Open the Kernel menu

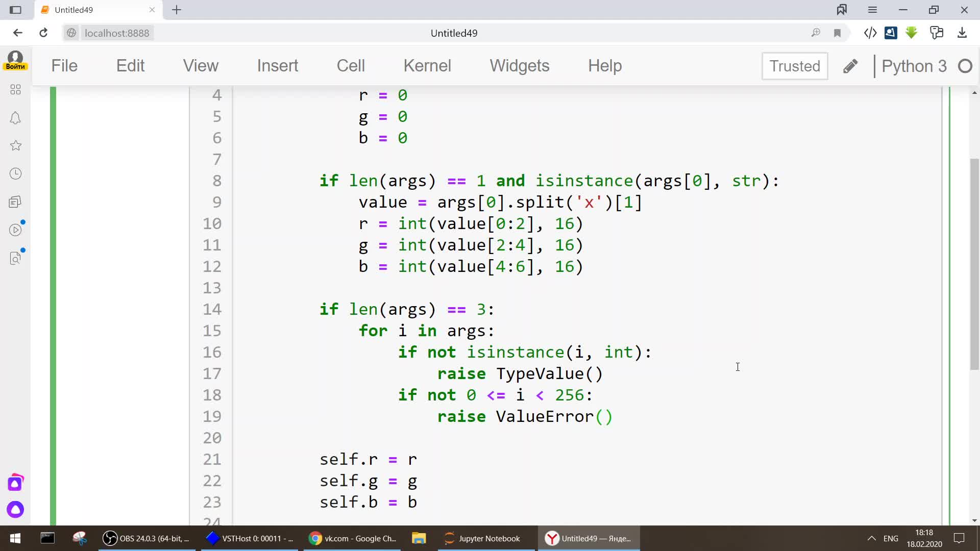(x=427, y=66)
